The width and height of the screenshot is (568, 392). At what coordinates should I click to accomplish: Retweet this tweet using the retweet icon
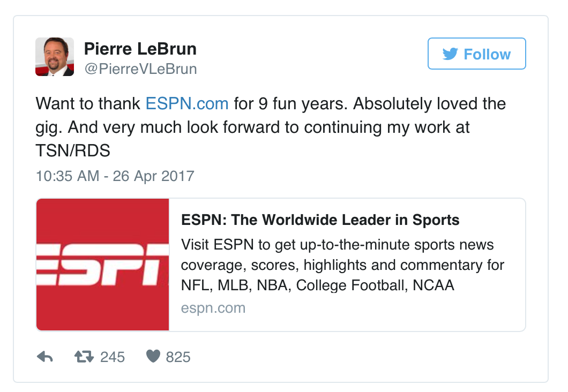point(84,357)
